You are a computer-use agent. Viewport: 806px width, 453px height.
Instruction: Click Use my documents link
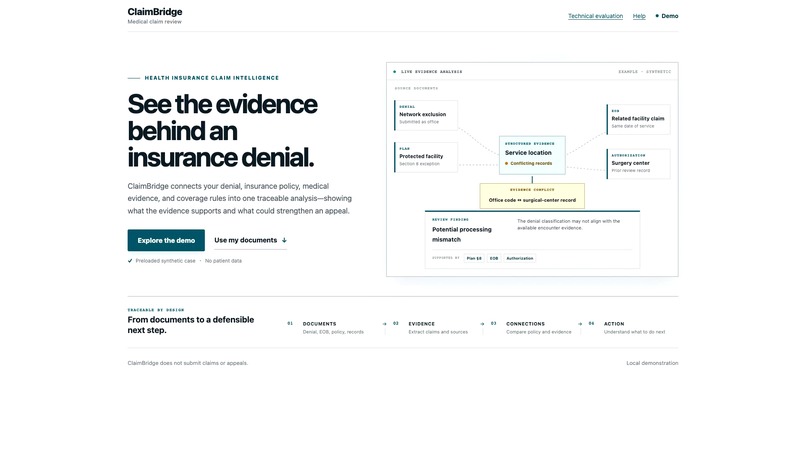pyautogui.click(x=250, y=240)
